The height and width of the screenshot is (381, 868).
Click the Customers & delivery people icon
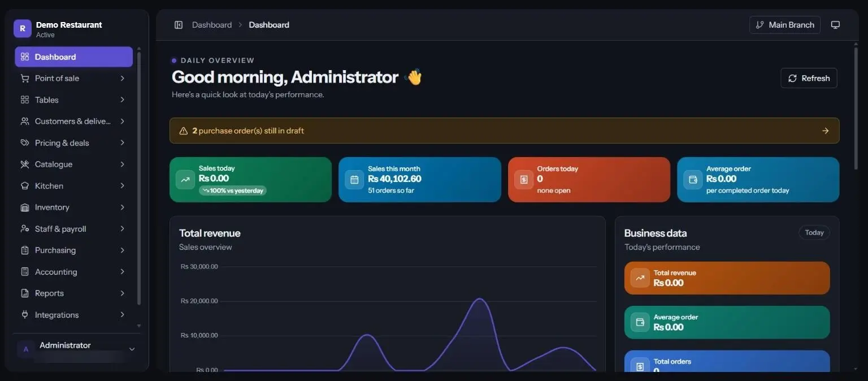tap(25, 122)
